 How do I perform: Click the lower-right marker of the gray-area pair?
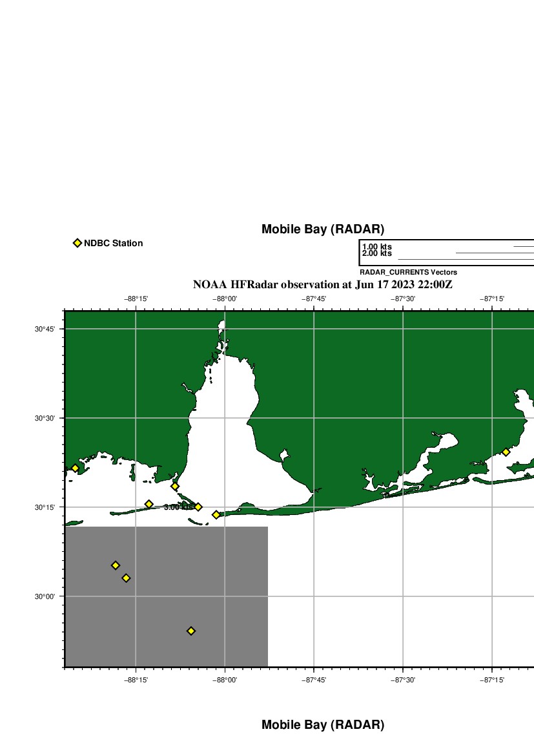coord(126,578)
